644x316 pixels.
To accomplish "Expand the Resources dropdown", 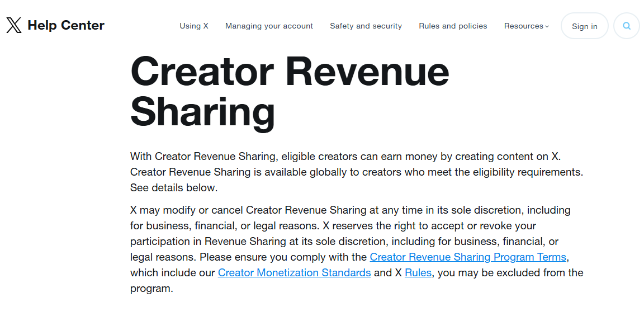I will pos(527,26).
